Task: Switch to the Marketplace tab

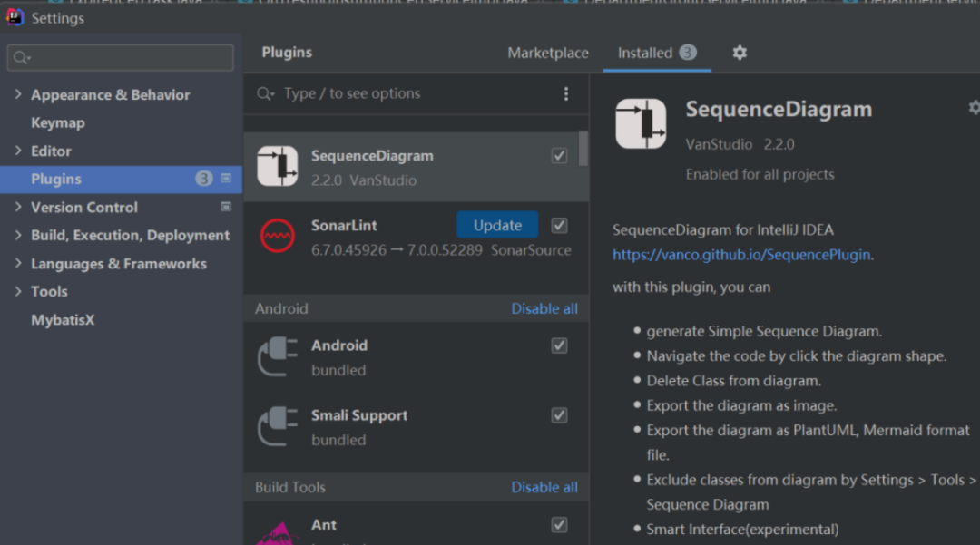Action: point(548,53)
